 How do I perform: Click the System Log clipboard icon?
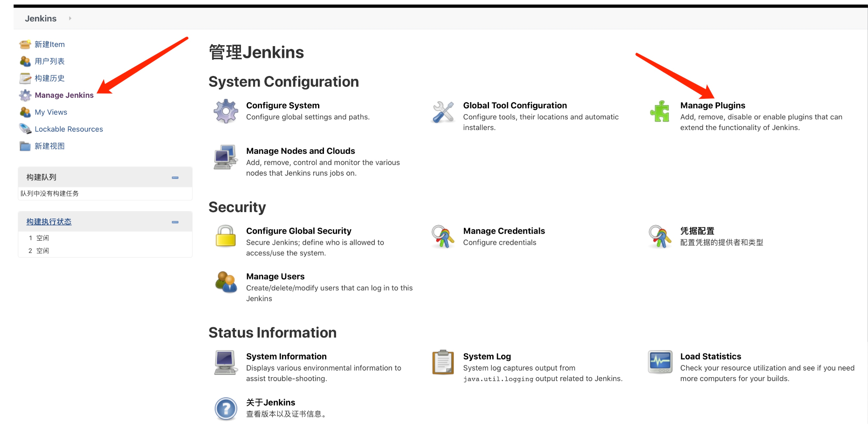pos(443,362)
